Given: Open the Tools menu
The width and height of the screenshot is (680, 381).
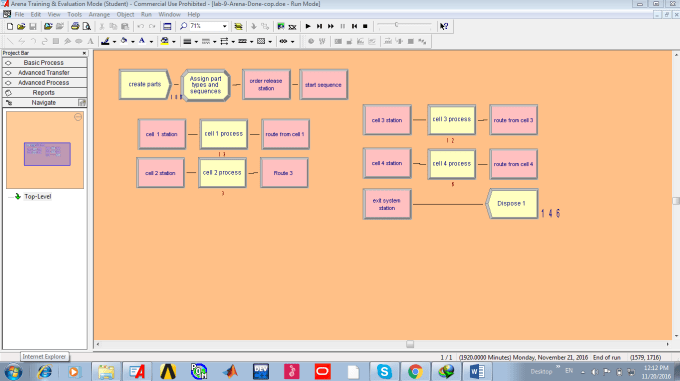Looking at the screenshot, I should point(75,14).
